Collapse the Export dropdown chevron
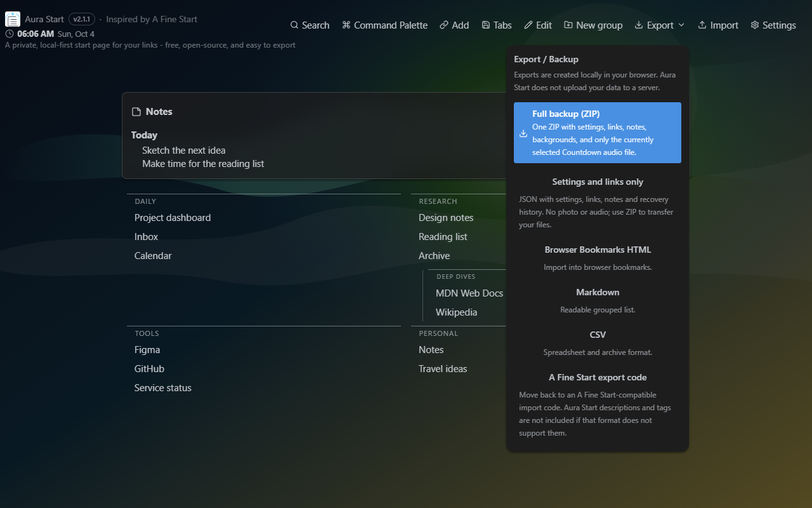 [x=681, y=25]
